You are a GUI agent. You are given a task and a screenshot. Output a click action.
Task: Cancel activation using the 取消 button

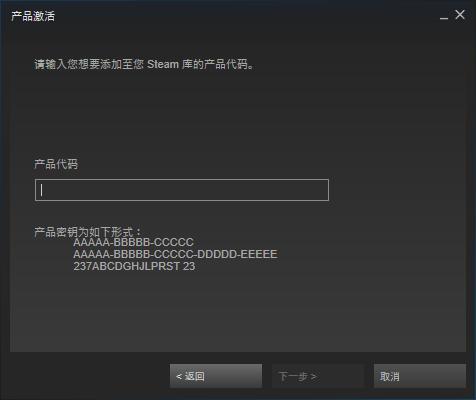pyautogui.click(x=420, y=376)
